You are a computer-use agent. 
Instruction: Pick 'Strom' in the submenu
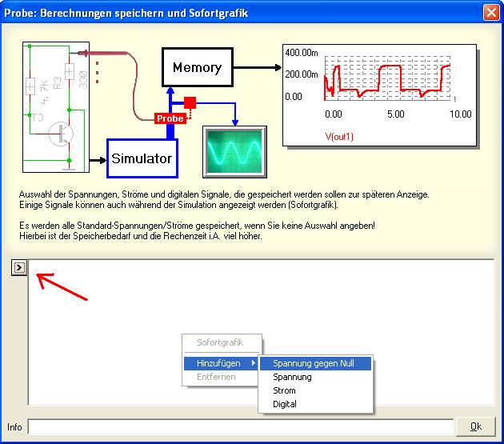(x=284, y=390)
